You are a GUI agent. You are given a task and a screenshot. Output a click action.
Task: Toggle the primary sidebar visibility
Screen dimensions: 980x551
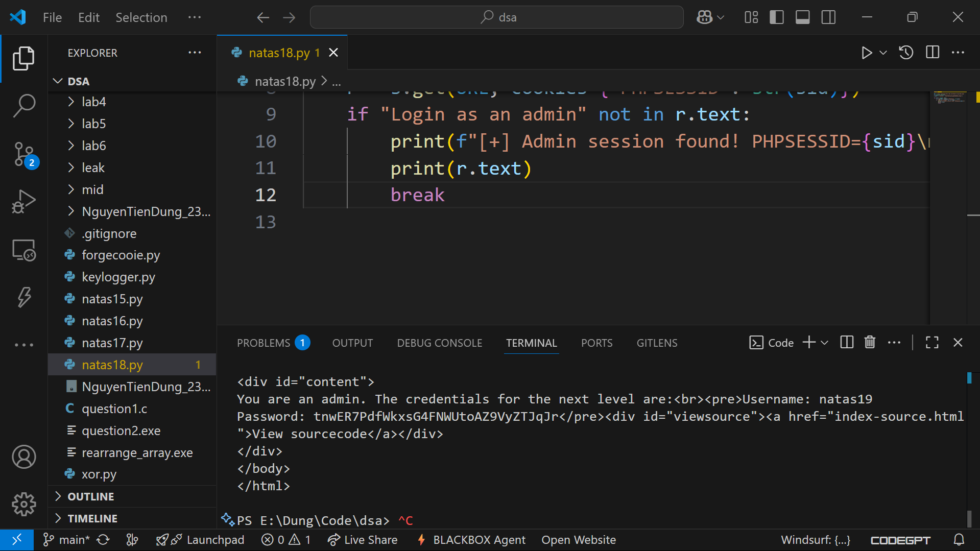pyautogui.click(x=776, y=17)
